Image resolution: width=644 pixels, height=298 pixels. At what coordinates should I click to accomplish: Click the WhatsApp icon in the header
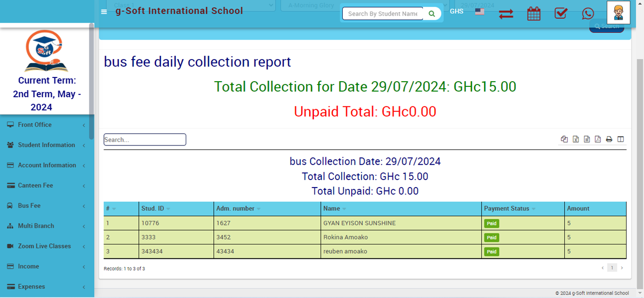coord(588,14)
